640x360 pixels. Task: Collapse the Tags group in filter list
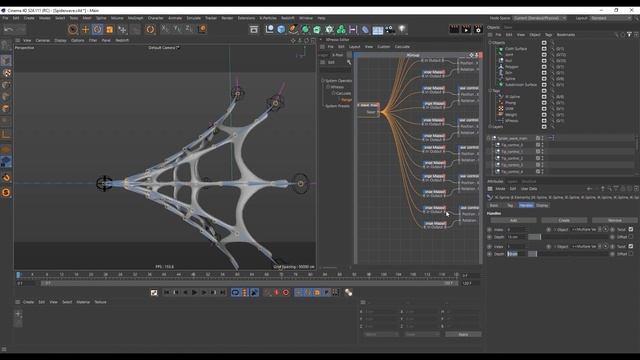pos(490,91)
